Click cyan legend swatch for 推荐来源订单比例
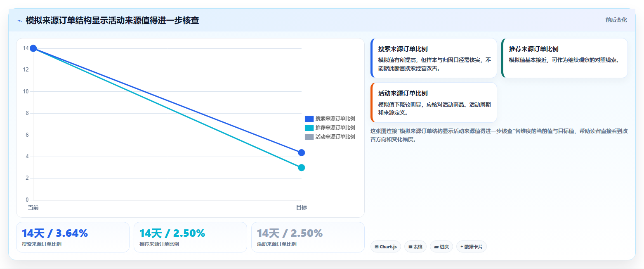644x269 pixels. tap(309, 128)
